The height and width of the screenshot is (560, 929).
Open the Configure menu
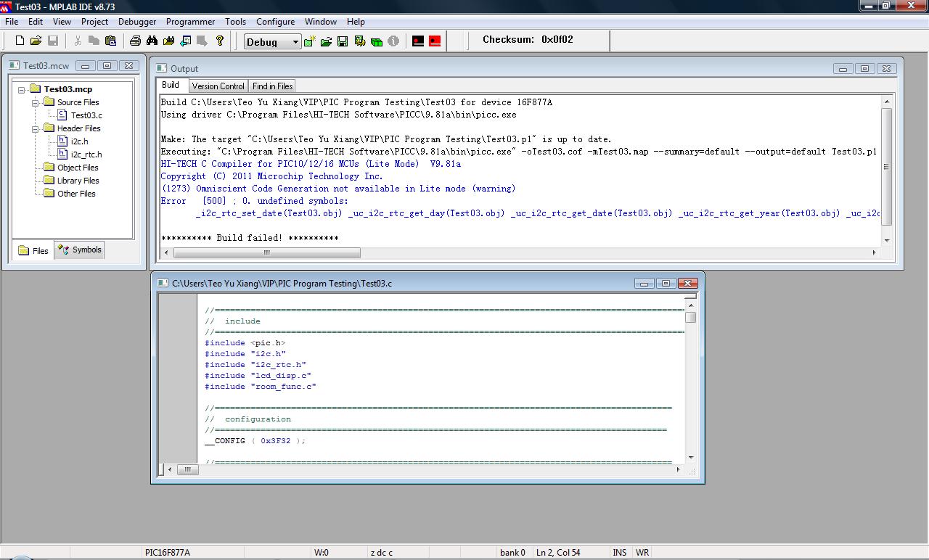pos(275,22)
